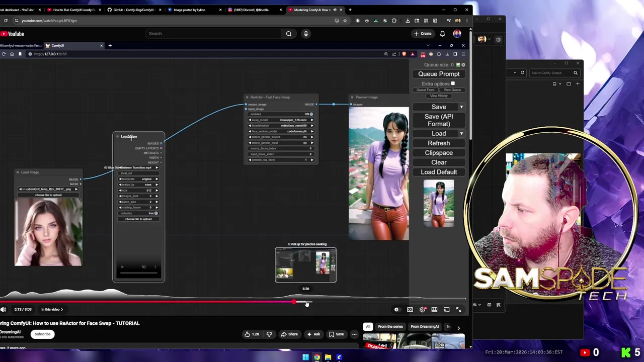Screen dimensions: 644x362
Task: Click the YouTube Create button
Action: tap(423, 34)
